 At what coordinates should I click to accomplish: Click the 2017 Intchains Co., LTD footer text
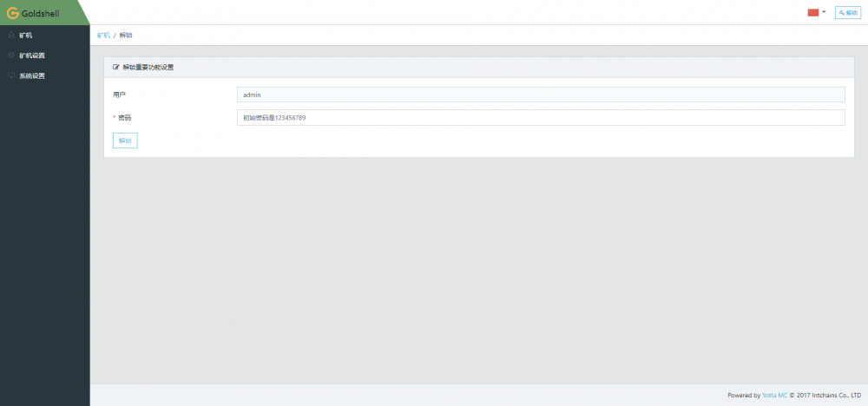pos(829,396)
